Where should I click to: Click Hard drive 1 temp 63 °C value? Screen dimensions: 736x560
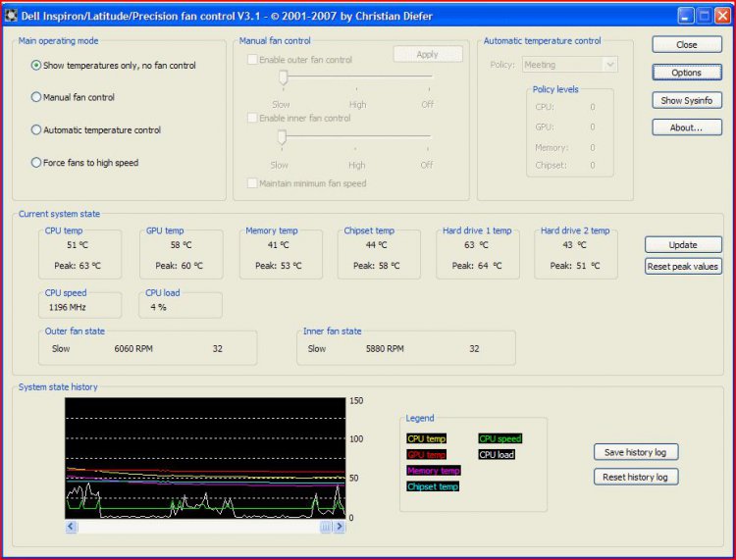coord(476,245)
